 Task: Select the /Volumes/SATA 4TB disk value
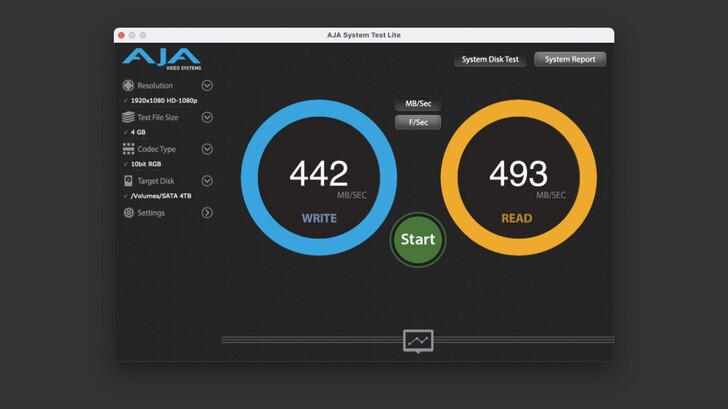(161, 196)
